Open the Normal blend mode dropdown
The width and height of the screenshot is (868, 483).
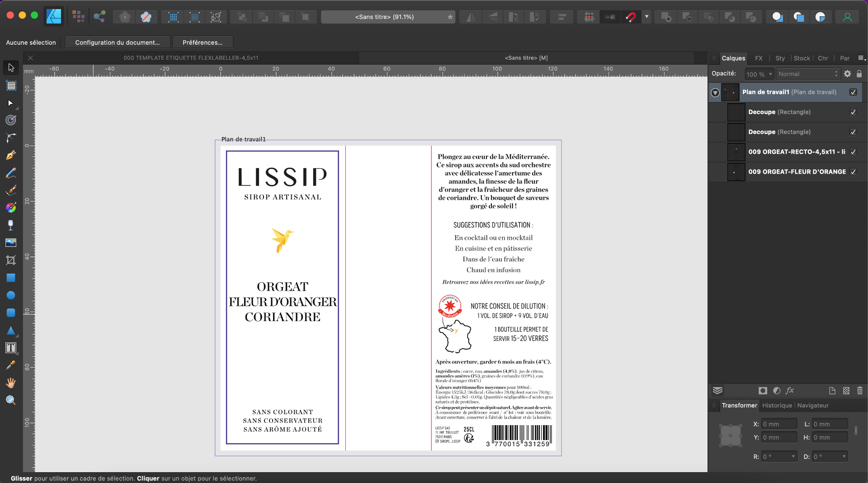(x=808, y=74)
